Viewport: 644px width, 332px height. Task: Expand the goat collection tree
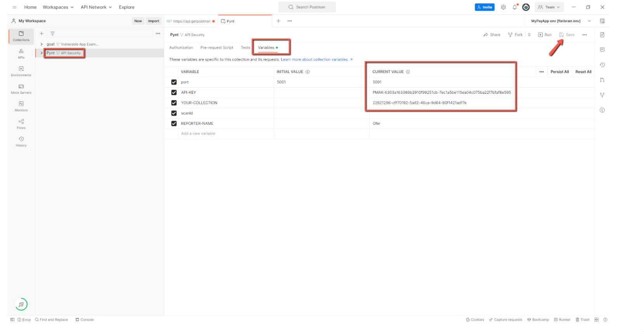pyautogui.click(x=42, y=44)
